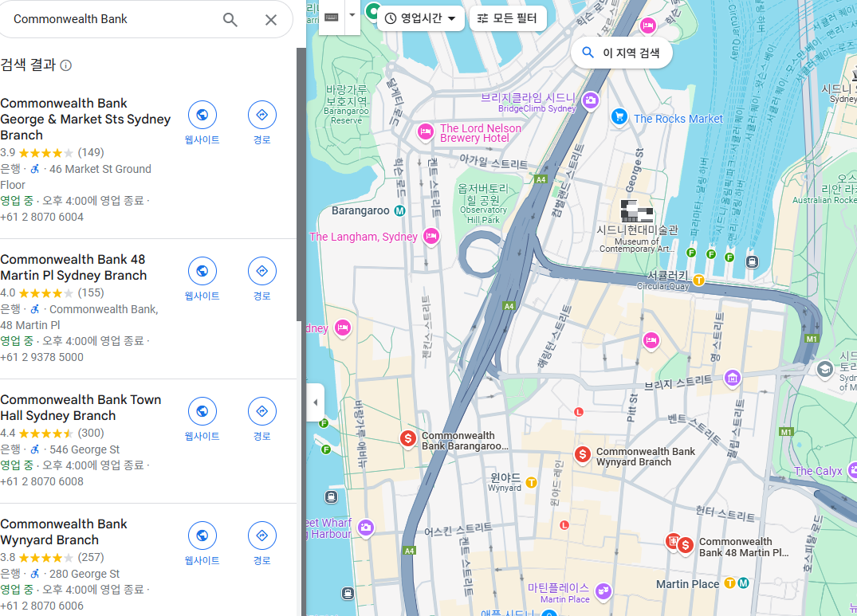This screenshot has height=616, width=857.
Task: Click the Commonwealth Bank search field
Action: coord(109,19)
